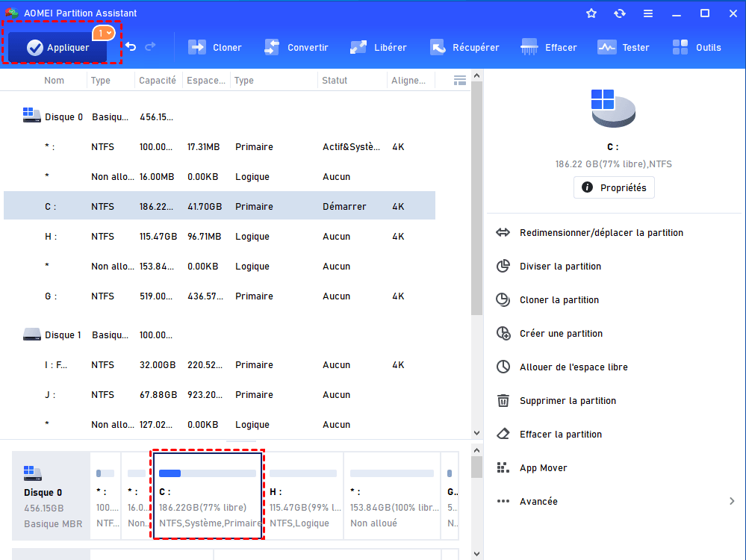Click the create partition icon
The height and width of the screenshot is (560, 746).
(x=503, y=333)
